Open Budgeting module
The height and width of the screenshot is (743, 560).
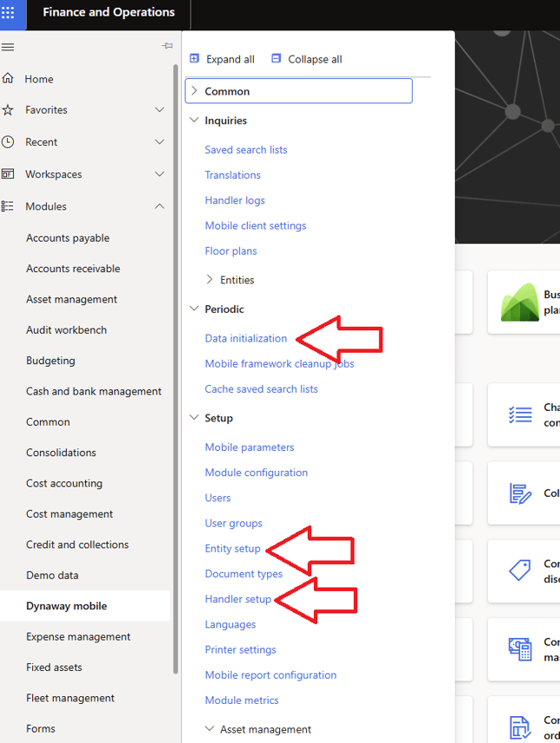(x=50, y=361)
